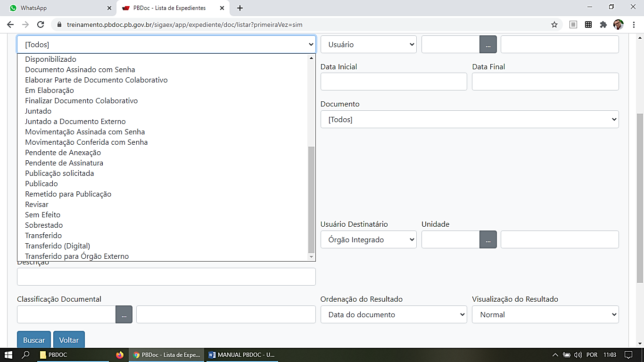Open Firefox from the taskbar

[120, 355]
